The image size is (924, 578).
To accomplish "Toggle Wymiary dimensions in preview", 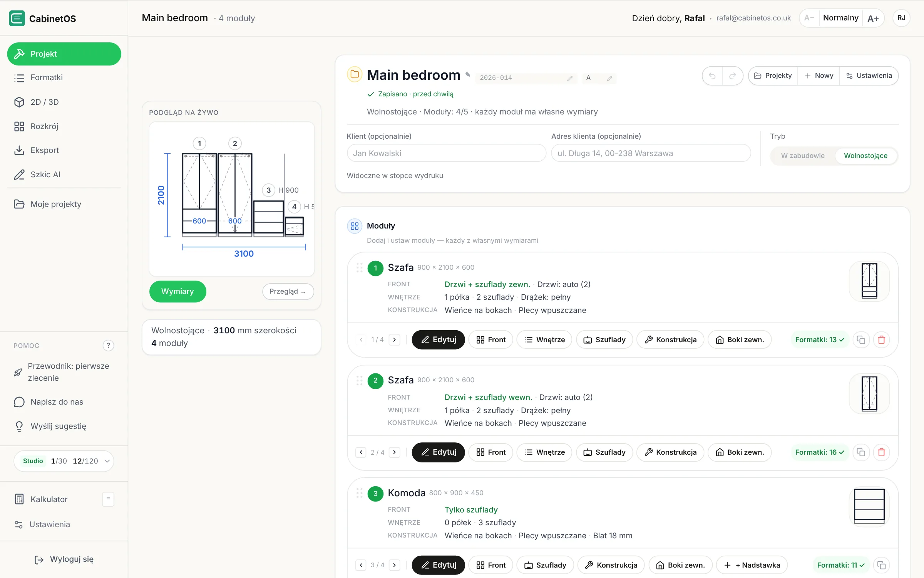I will [177, 291].
